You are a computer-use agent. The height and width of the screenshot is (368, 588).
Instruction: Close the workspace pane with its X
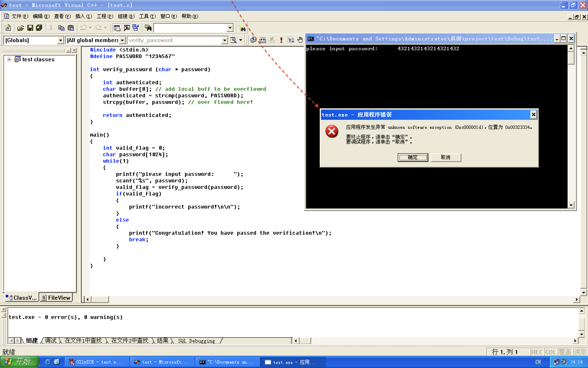74,50
